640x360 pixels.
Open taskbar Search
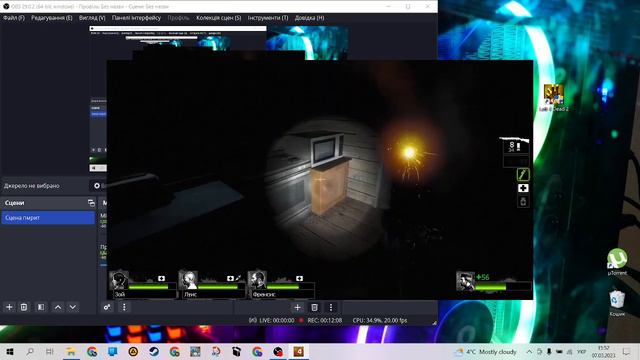pos(30,351)
